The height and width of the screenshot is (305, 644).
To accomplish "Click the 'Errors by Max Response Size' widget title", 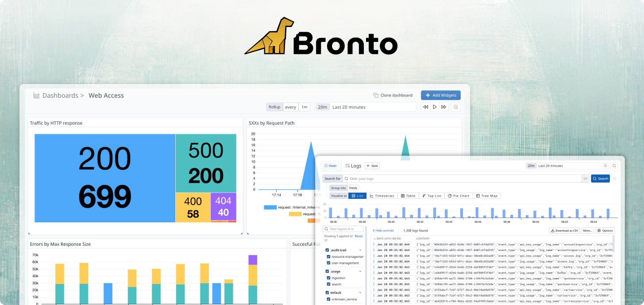I will point(60,244).
